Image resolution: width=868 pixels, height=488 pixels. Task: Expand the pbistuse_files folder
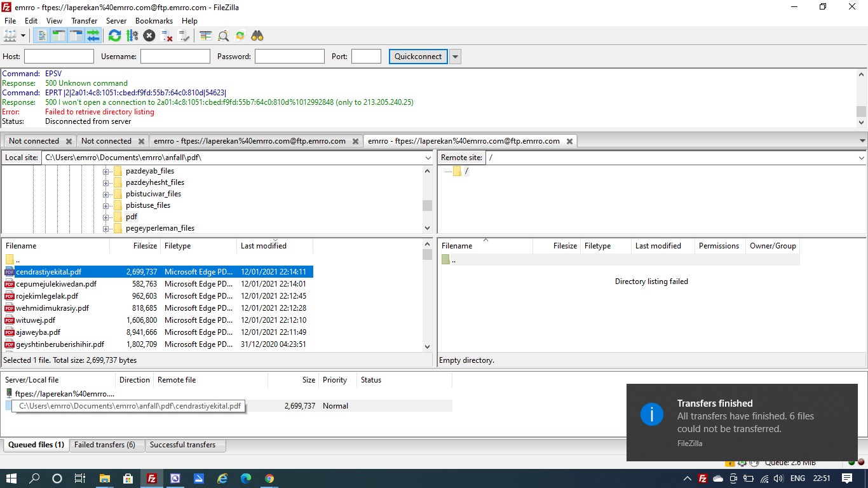point(106,205)
